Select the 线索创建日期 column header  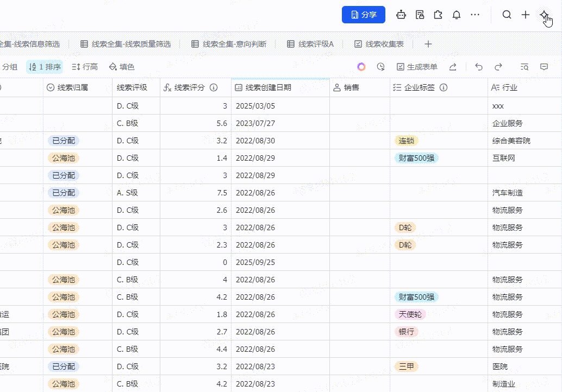click(x=280, y=88)
